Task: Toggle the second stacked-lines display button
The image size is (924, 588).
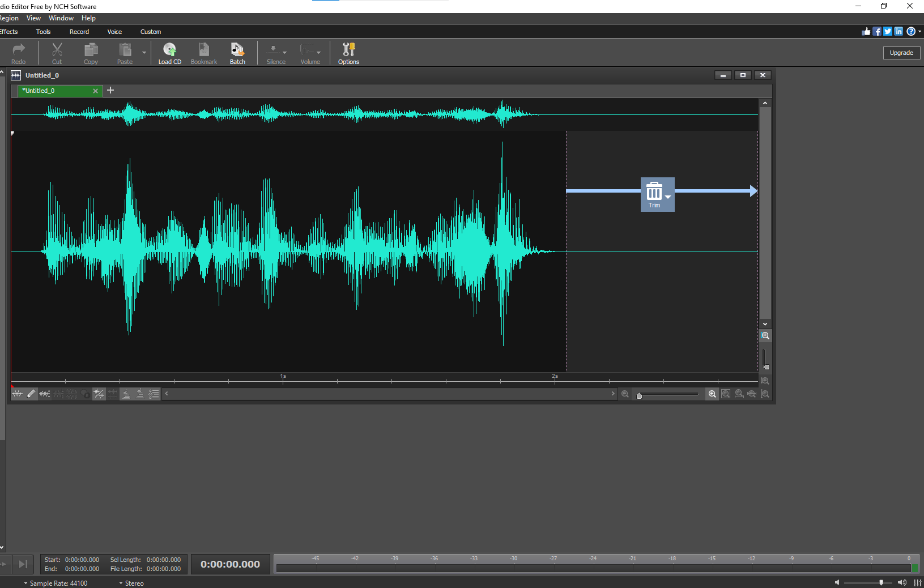Action: tap(140, 394)
